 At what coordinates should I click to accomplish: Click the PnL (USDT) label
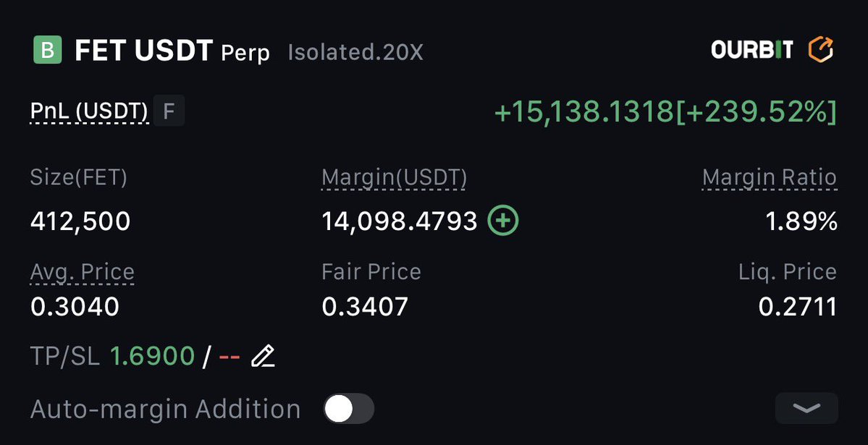89,112
